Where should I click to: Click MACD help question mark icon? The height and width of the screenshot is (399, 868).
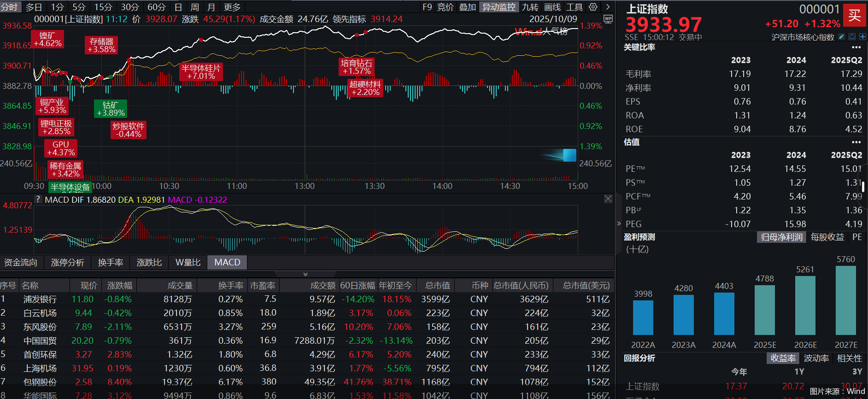[x=38, y=199]
